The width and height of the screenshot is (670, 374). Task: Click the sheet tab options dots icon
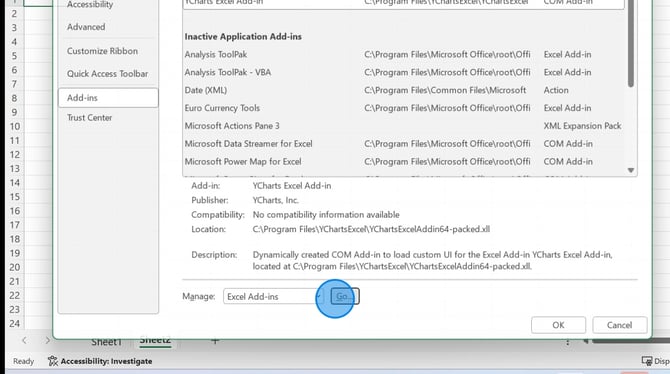click(567, 342)
